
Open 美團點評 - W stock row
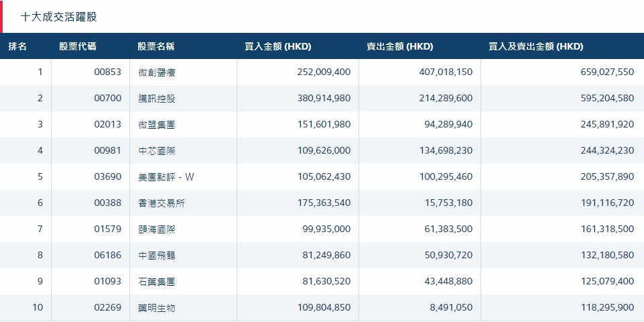166,177
